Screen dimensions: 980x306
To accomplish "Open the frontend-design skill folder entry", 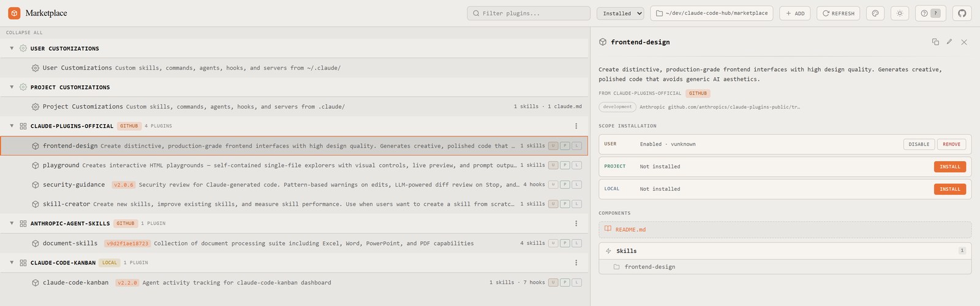I will point(785,267).
